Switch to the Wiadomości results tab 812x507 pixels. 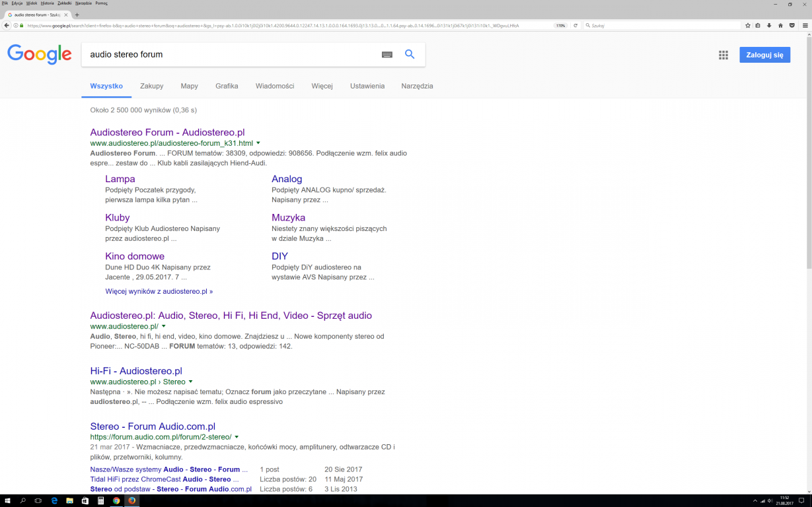point(275,86)
